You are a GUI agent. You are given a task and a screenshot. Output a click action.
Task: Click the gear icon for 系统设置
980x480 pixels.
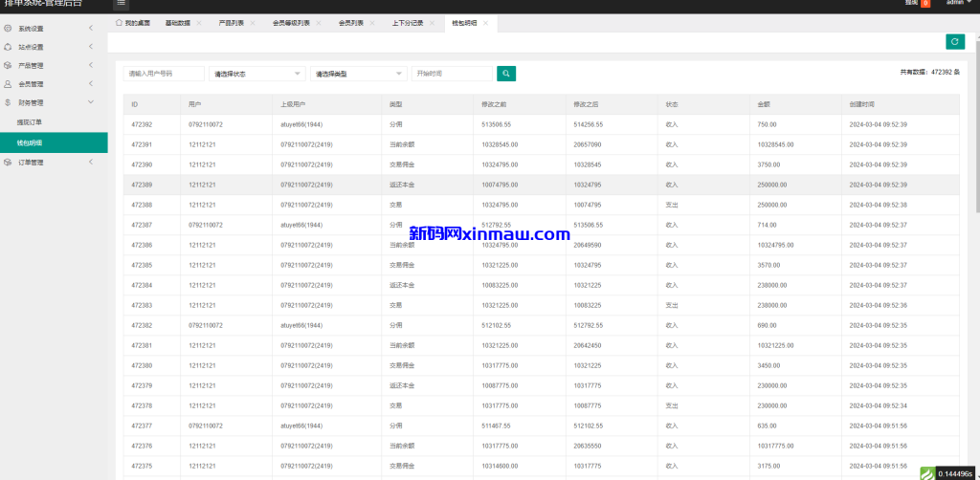coord(8,29)
